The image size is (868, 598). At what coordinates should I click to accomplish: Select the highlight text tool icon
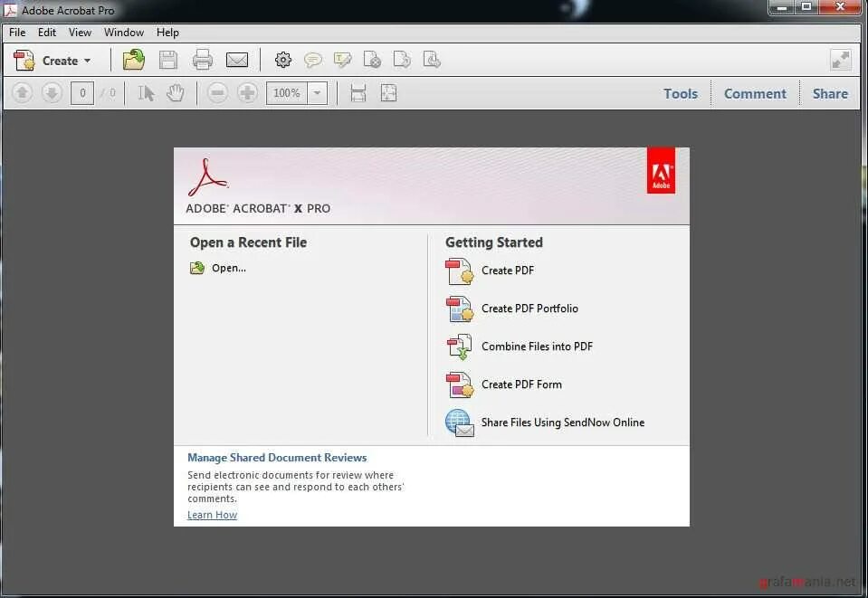(x=343, y=60)
